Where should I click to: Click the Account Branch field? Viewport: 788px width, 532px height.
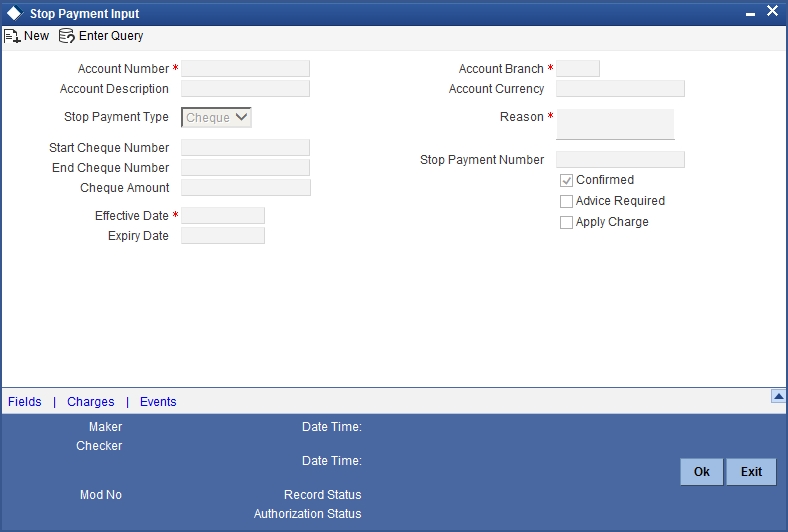578,69
